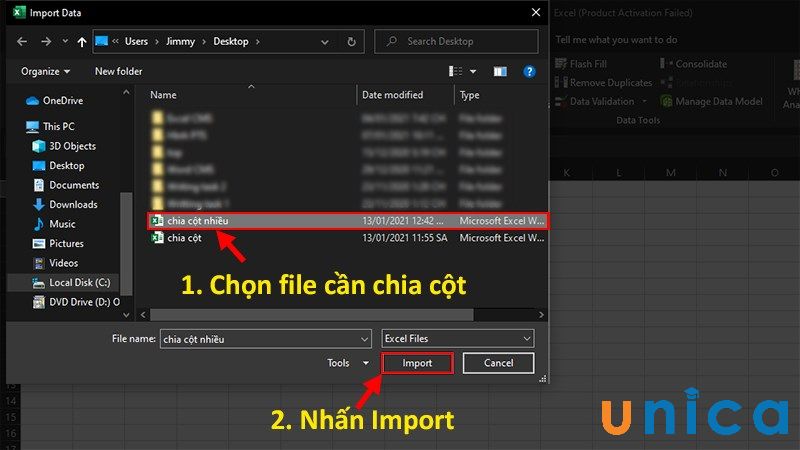Create a New folder

118,71
